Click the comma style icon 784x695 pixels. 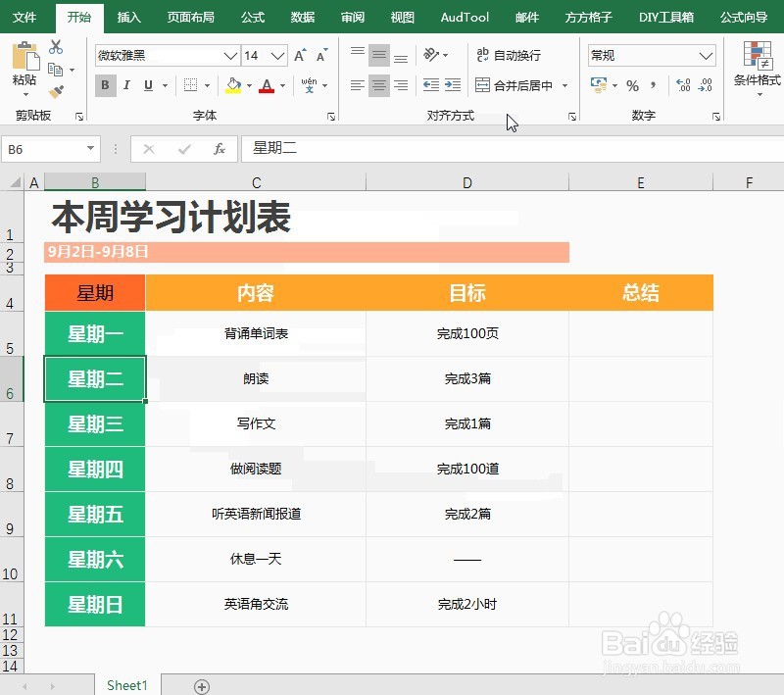653,86
